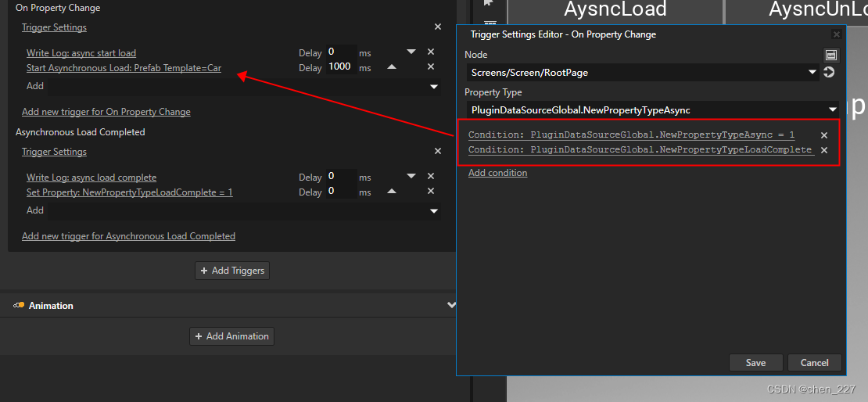Open 'Write Log: async load complete' action
Viewport: 868px width, 402px height.
[91, 178]
